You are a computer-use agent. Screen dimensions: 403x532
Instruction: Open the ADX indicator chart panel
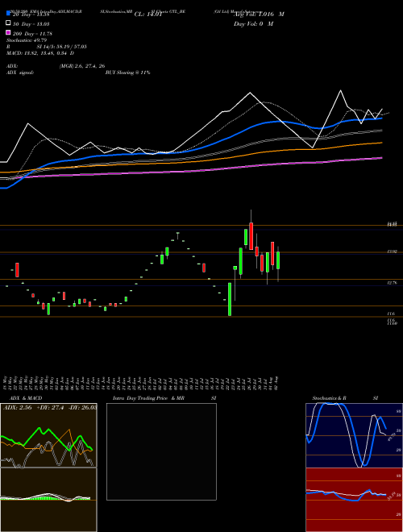pos(48,435)
